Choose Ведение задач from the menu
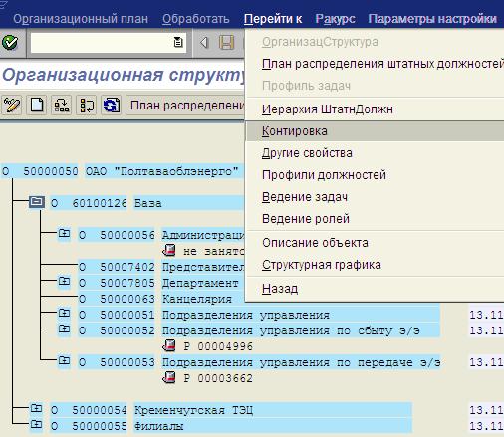The width and height of the screenshot is (504, 437). 375,197
